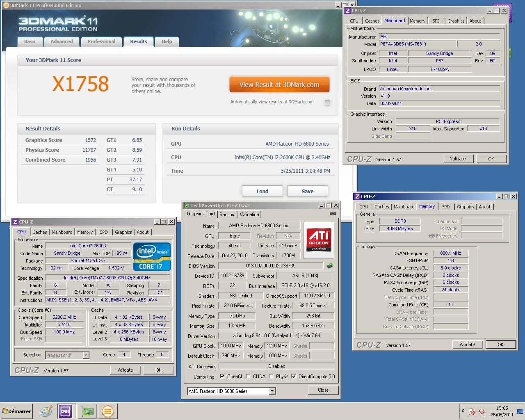Click the Driver Version atiumdag field
The image size is (525, 420).
coord(276,336)
